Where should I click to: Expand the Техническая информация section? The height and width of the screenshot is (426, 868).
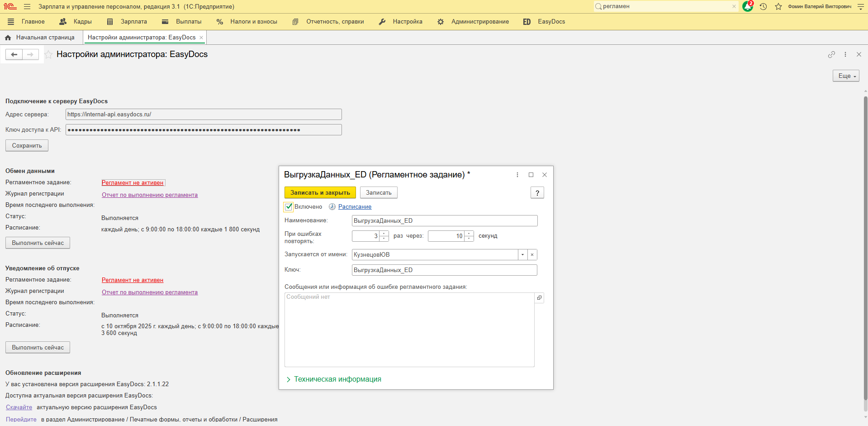coord(334,379)
